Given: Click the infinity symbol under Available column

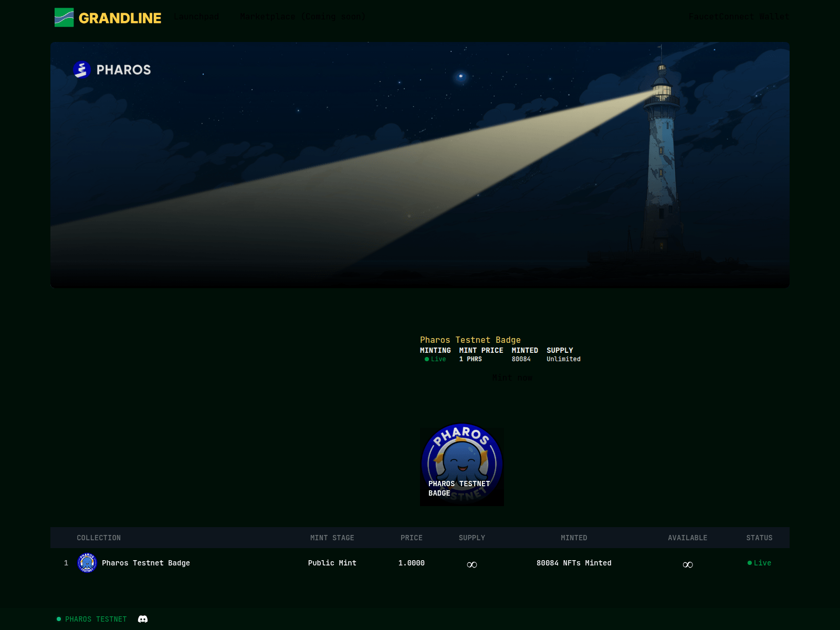Looking at the screenshot, I should pyautogui.click(x=687, y=564).
